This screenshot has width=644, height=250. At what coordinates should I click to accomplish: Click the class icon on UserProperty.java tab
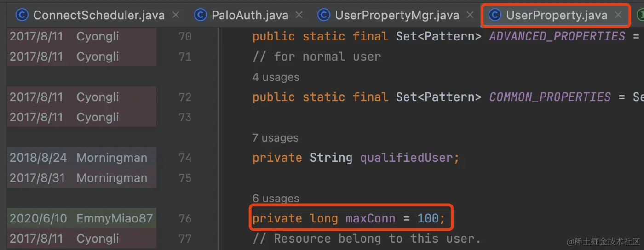click(494, 15)
